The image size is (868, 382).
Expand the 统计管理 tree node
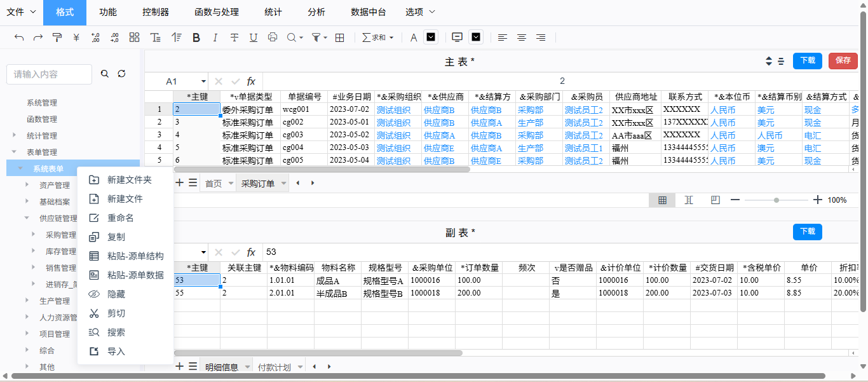click(15, 135)
